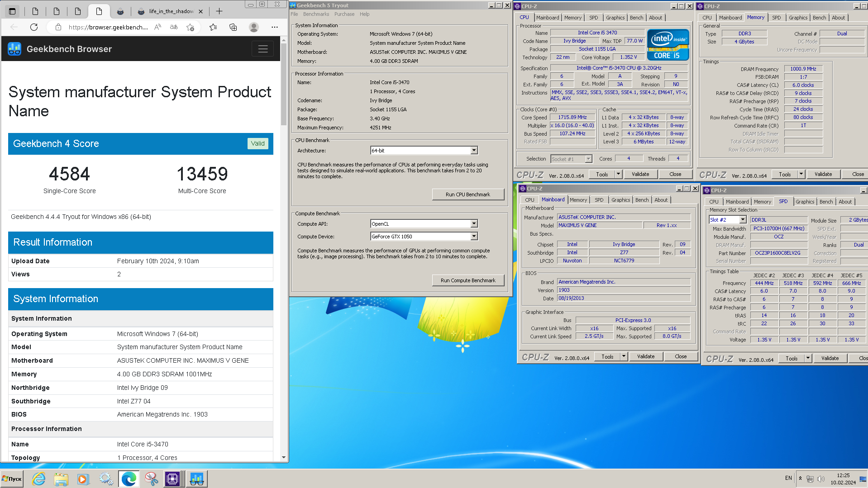Open the Help menu in Geekbench 5
Screen dimensions: 868x488
point(365,14)
